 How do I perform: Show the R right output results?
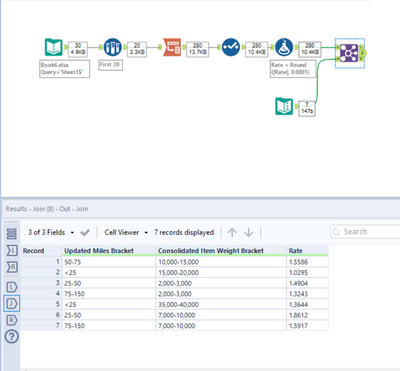pos(12,320)
